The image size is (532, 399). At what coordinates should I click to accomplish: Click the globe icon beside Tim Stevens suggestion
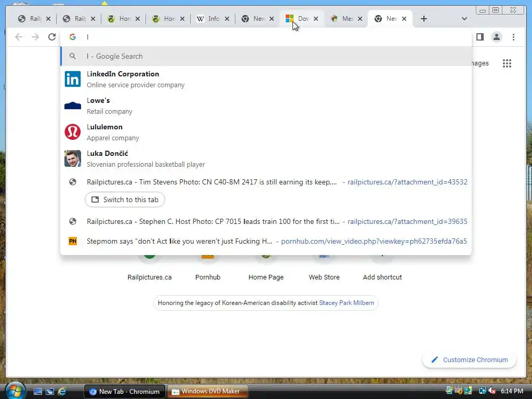point(73,182)
